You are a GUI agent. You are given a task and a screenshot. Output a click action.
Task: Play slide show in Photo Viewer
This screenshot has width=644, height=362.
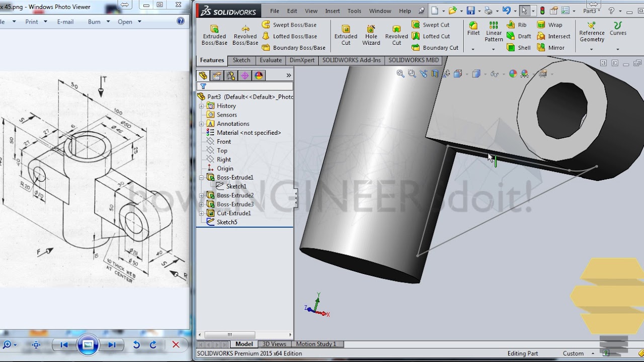coord(88,344)
